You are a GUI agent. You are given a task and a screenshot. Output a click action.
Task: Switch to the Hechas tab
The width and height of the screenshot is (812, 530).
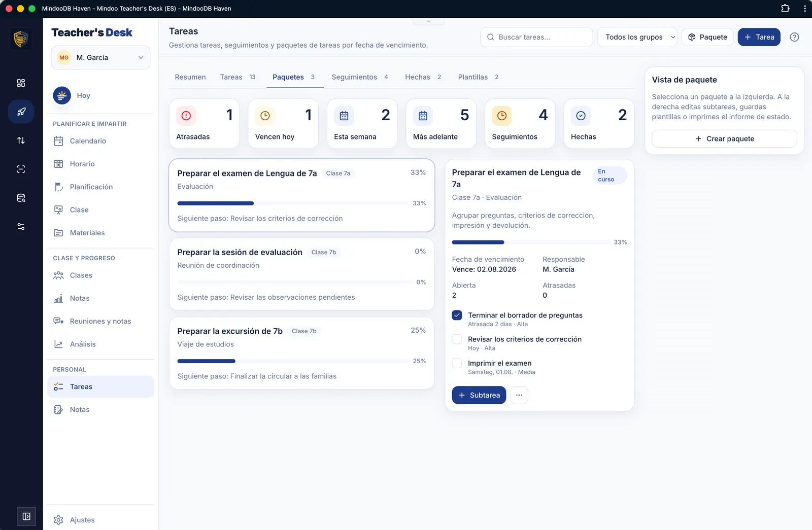(423, 77)
